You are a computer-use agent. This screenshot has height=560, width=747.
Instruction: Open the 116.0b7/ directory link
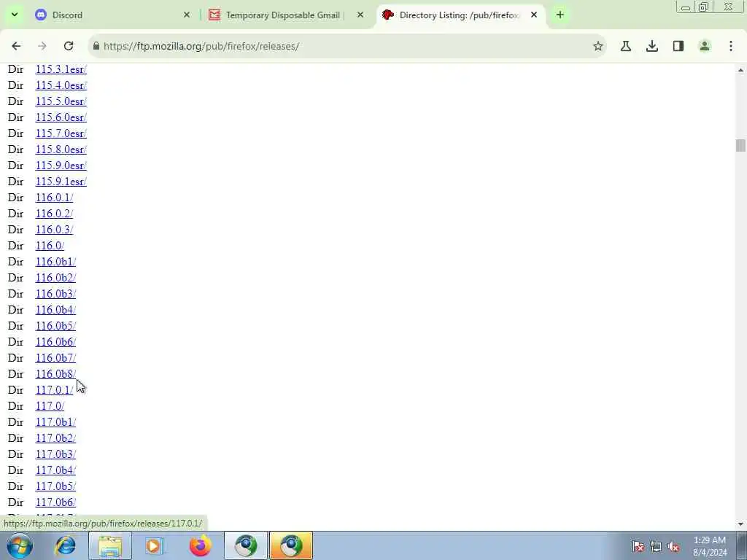tap(55, 358)
